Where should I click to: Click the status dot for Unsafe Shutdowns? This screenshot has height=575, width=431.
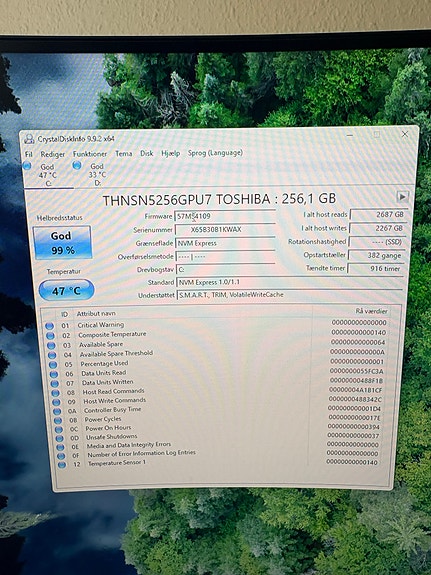pyautogui.click(x=59, y=439)
